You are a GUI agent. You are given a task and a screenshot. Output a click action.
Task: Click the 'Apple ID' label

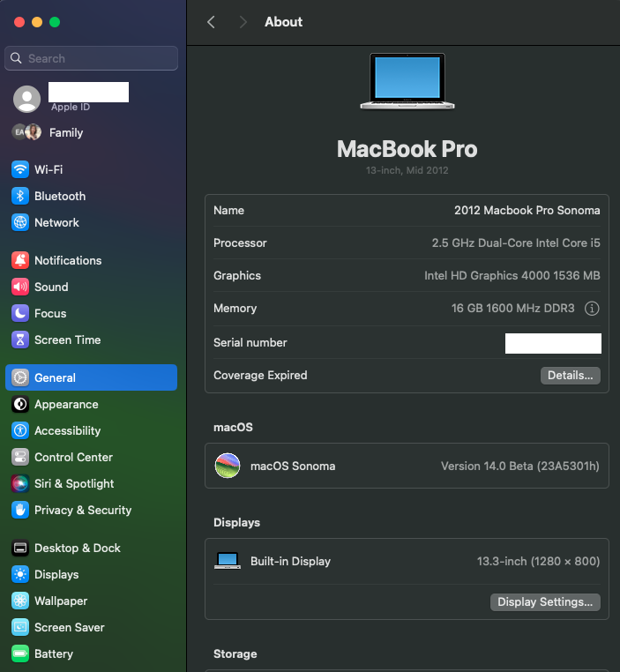click(x=71, y=107)
